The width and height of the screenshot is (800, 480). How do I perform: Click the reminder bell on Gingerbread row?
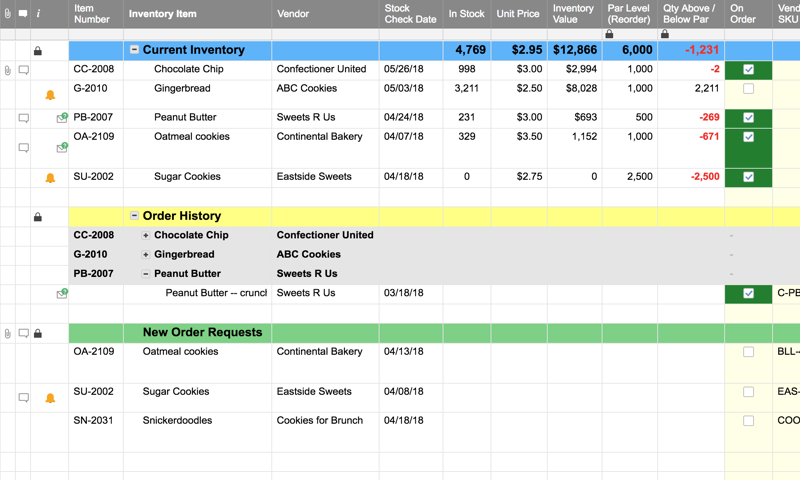(x=50, y=95)
